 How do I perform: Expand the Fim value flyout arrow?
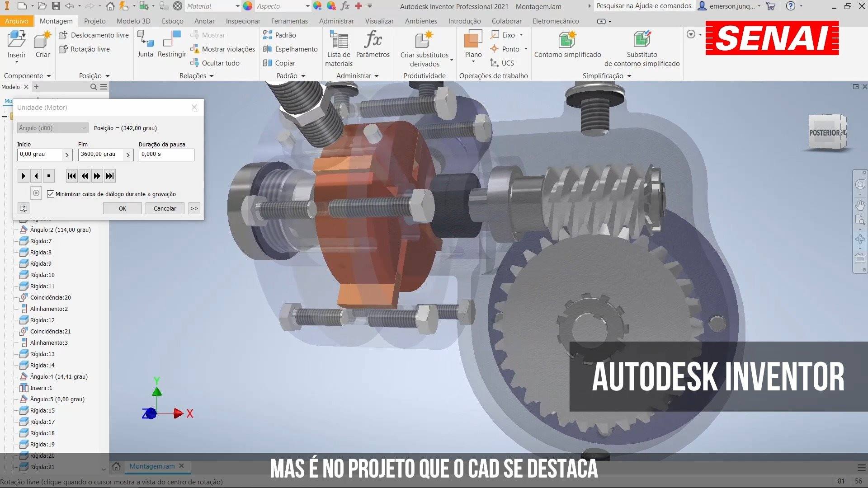[x=128, y=155]
